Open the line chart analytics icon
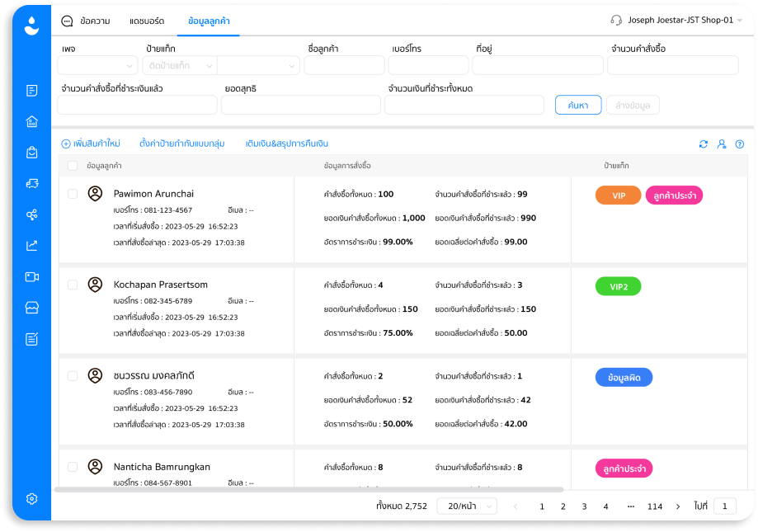Image resolution: width=758 pixels, height=532 pixels. pos(32,246)
